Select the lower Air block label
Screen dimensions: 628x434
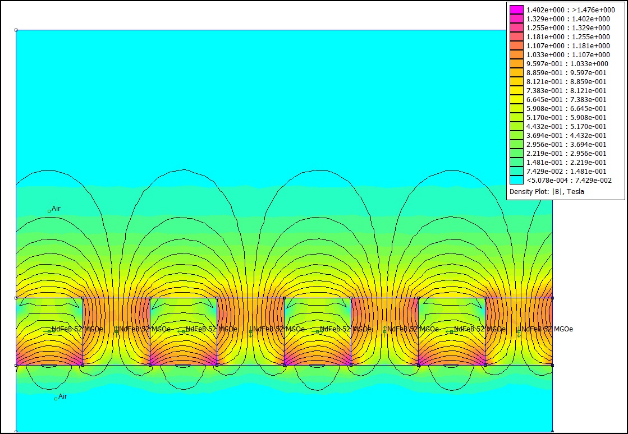(x=61, y=396)
